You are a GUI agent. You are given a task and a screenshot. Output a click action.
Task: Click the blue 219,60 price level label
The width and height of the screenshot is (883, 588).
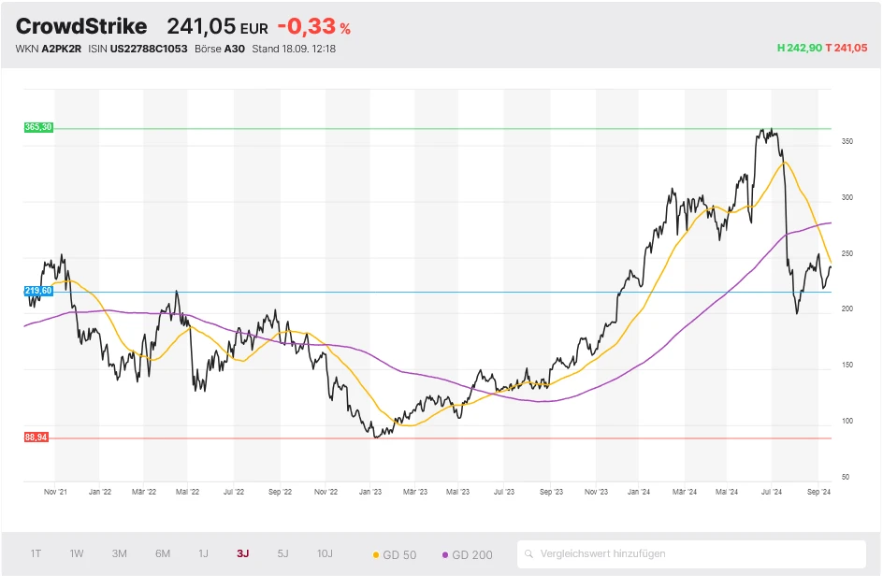[38, 292]
